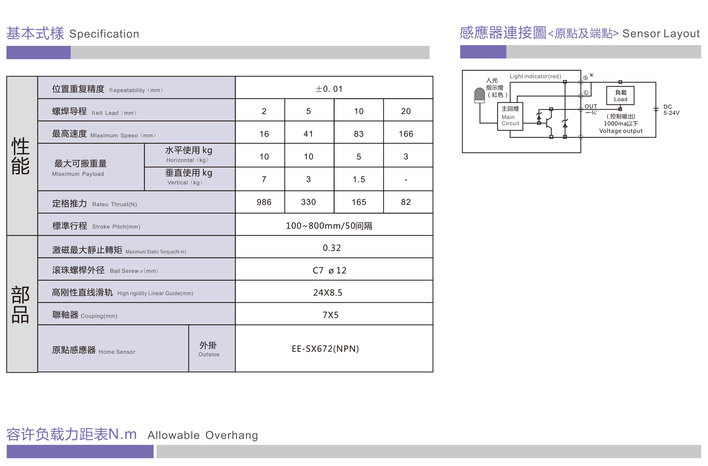Click the maximum speed value 41
708x466 pixels.
(308, 134)
